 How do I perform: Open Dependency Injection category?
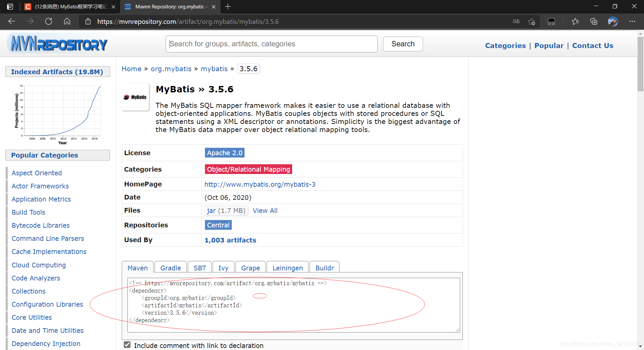tap(46, 344)
